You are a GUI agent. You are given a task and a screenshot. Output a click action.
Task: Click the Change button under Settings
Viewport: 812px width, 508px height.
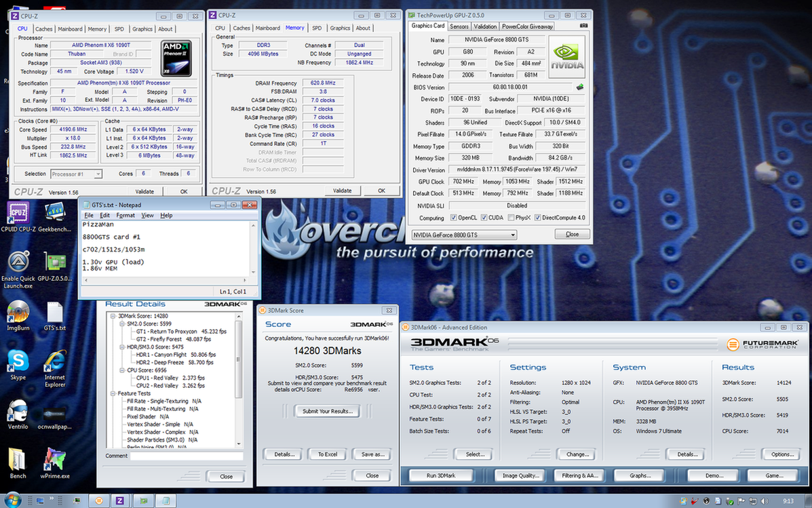577,454
